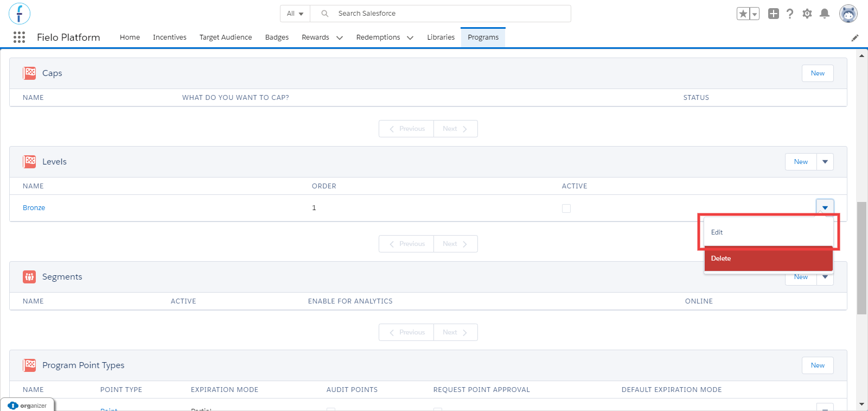Open the Bronze row actions dropdown
The width and height of the screenshot is (868, 411).
(x=825, y=207)
